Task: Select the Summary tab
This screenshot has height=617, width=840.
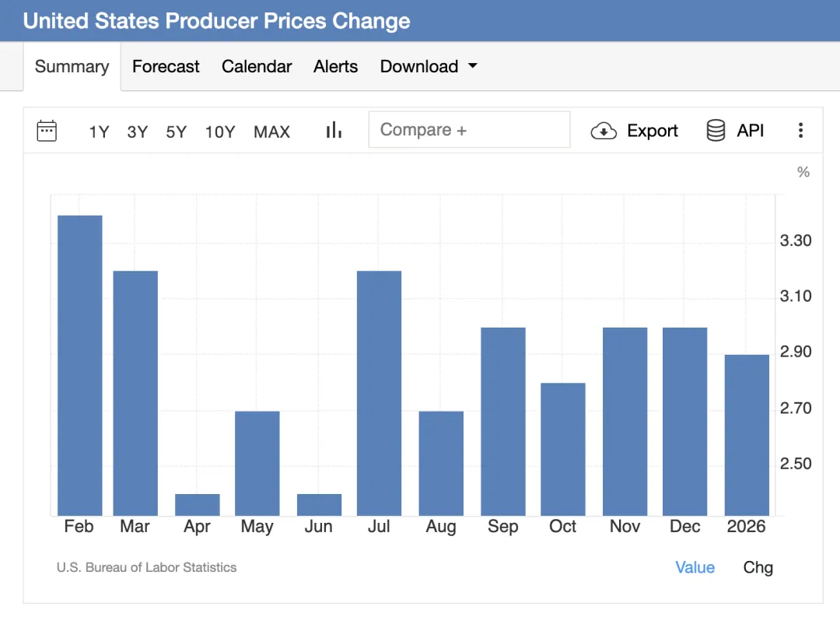Action: pyautogui.click(x=72, y=67)
